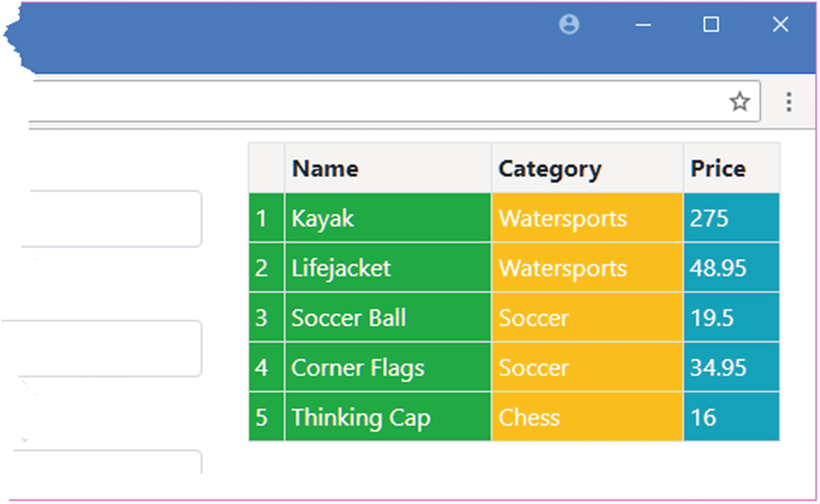The height and width of the screenshot is (504, 820).
Task: Maximize the browser window
Action: (x=711, y=24)
